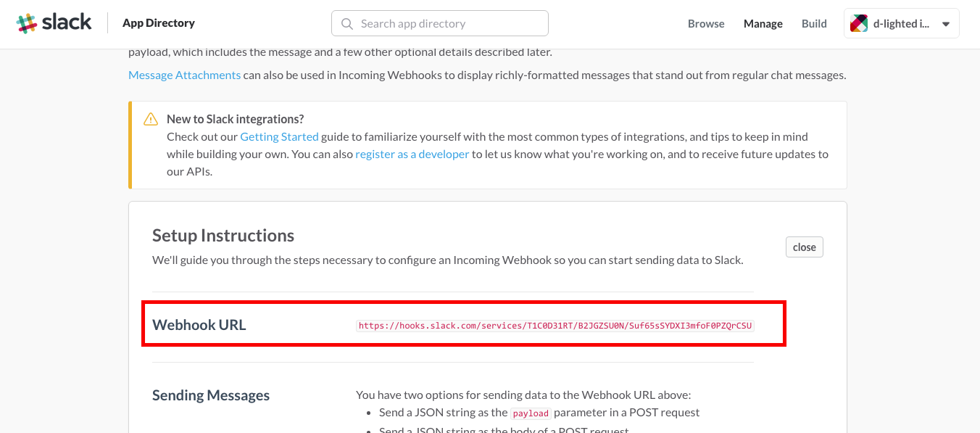Click the Webhook URL section label

click(x=199, y=325)
